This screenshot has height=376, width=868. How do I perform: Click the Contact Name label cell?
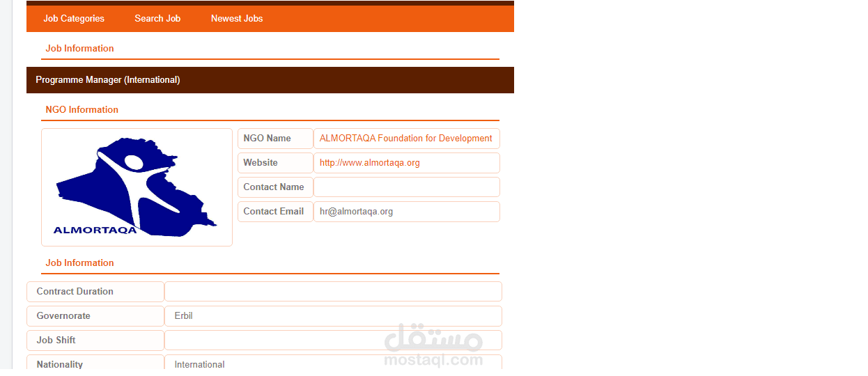pos(275,187)
